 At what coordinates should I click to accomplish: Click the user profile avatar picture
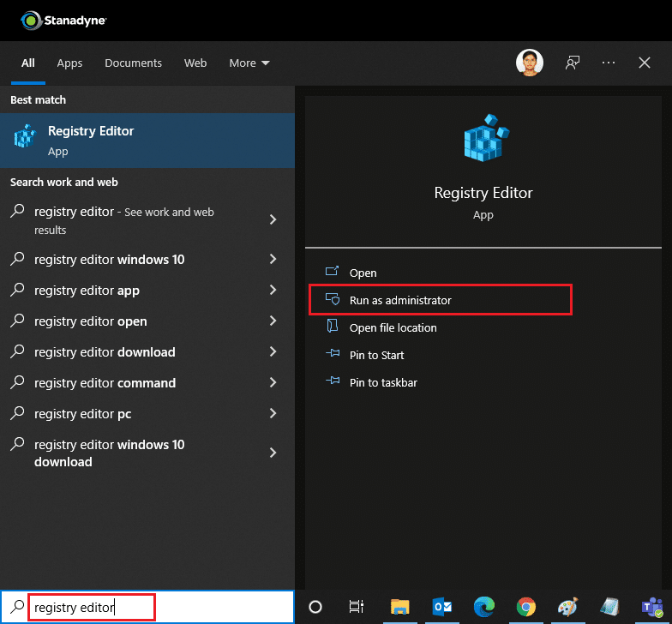pos(530,63)
